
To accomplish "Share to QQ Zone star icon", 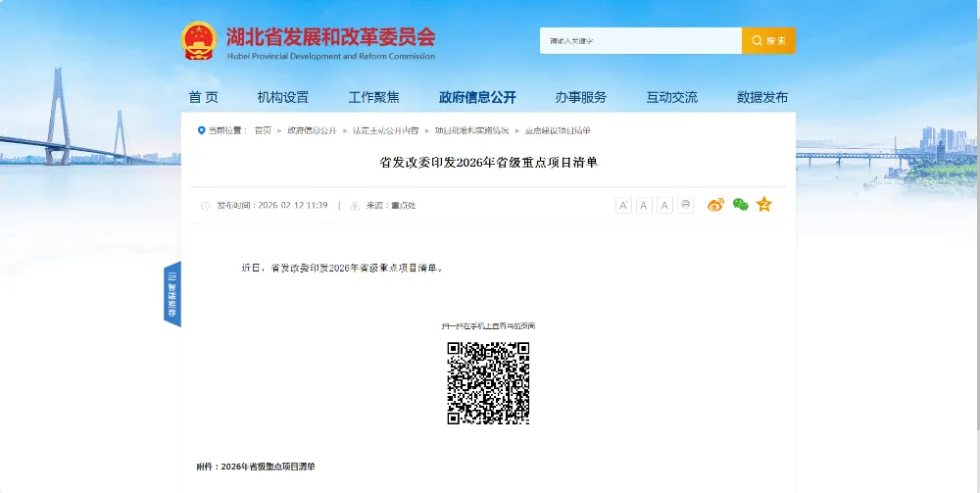I will [x=763, y=204].
